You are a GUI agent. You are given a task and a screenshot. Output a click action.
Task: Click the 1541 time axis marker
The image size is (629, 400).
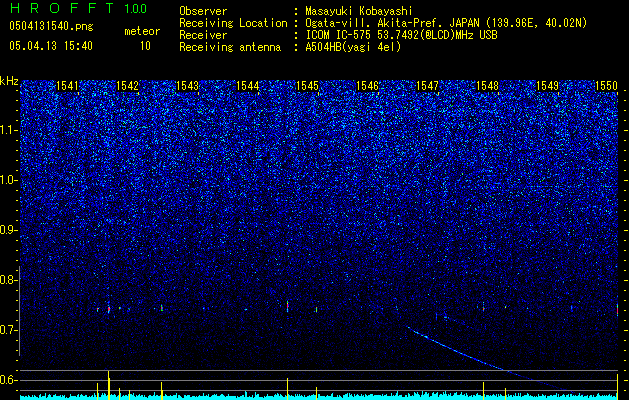[x=67, y=86]
